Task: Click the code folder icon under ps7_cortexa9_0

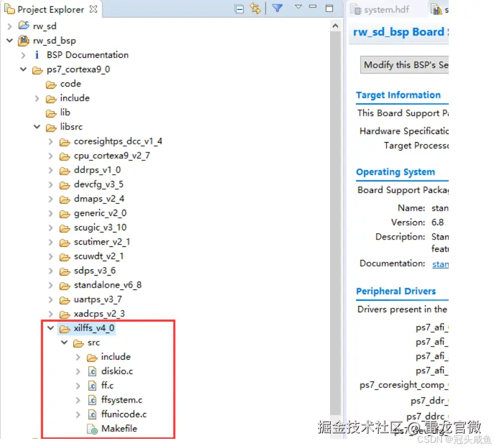Action: pos(49,84)
